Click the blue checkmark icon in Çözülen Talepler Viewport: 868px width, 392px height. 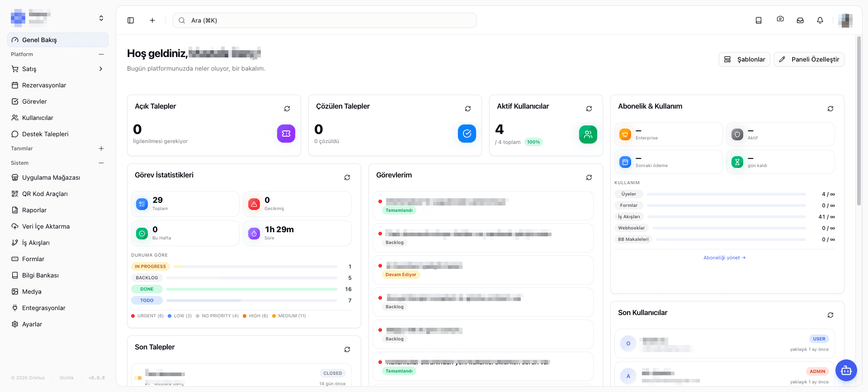pos(467,134)
